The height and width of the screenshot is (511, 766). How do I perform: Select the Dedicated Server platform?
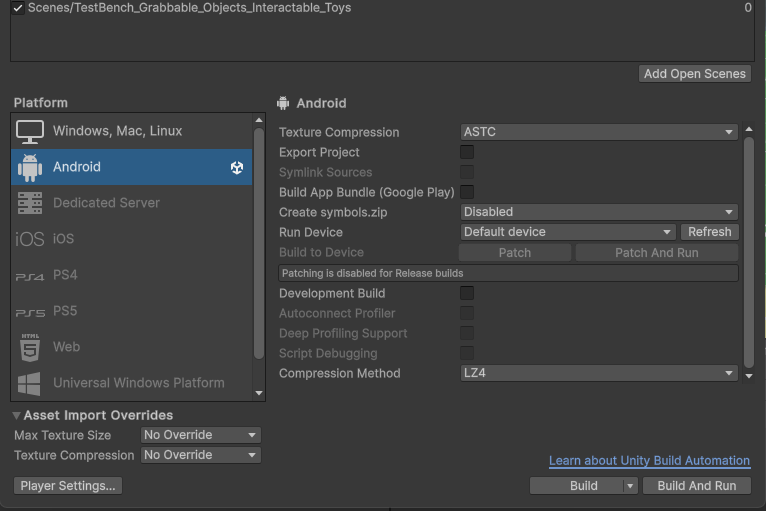(x=131, y=203)
